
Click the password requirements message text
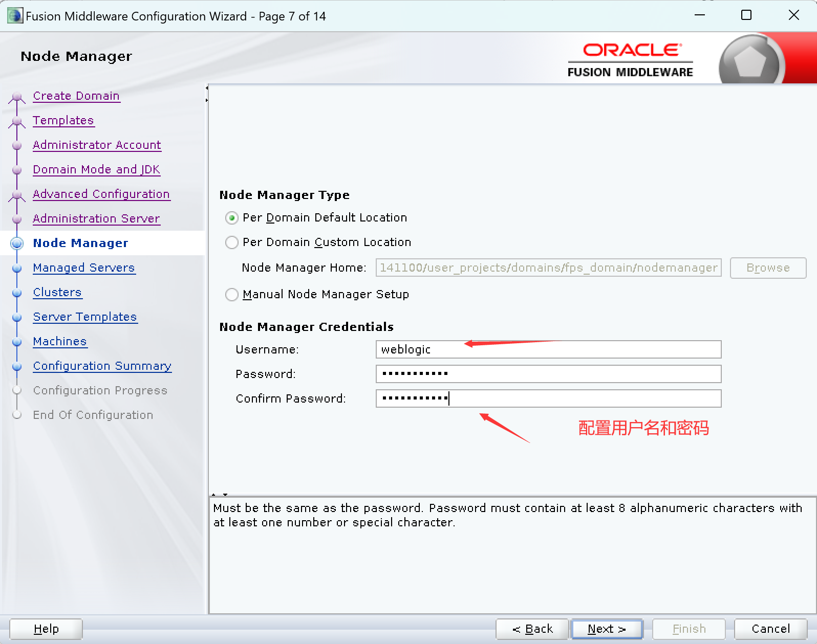[x=507, y=515]
